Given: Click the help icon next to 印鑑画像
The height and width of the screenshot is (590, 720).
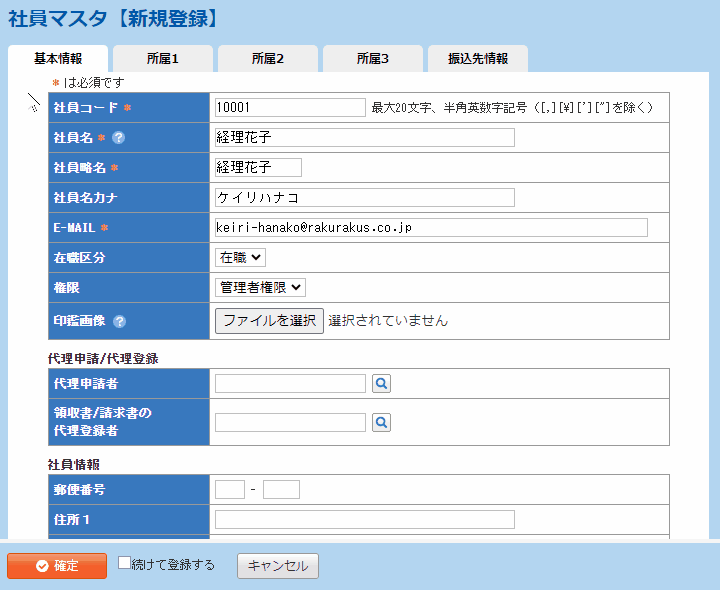Looking at the screenshot, I should coord(120,322).
